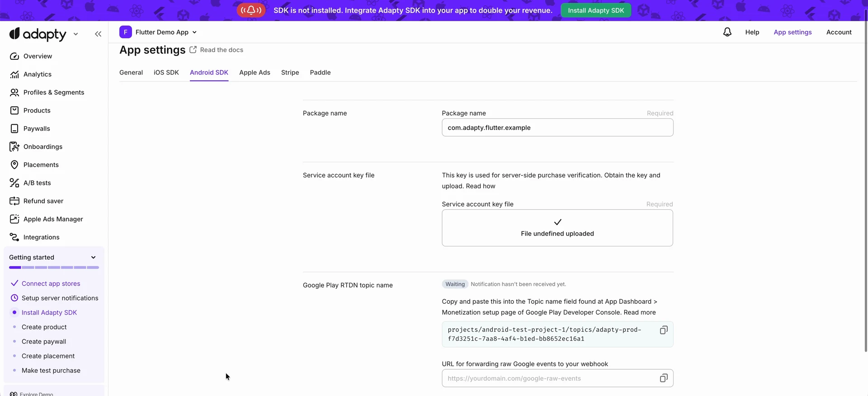The image size is (868, 396).
Task: Copy the RTDN topic name
Action: click(x=663, y=330)
